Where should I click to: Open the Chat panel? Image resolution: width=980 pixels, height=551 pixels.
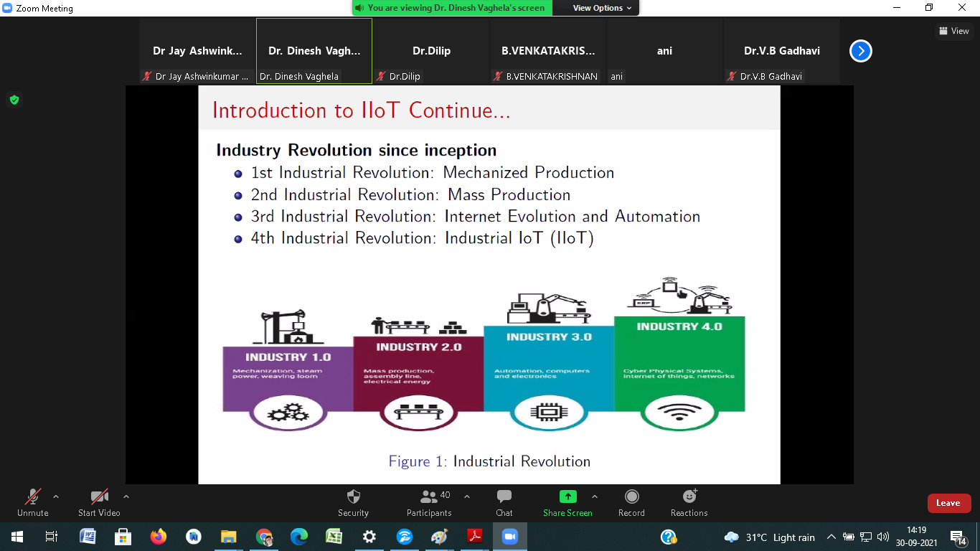[x=504, y=502]
